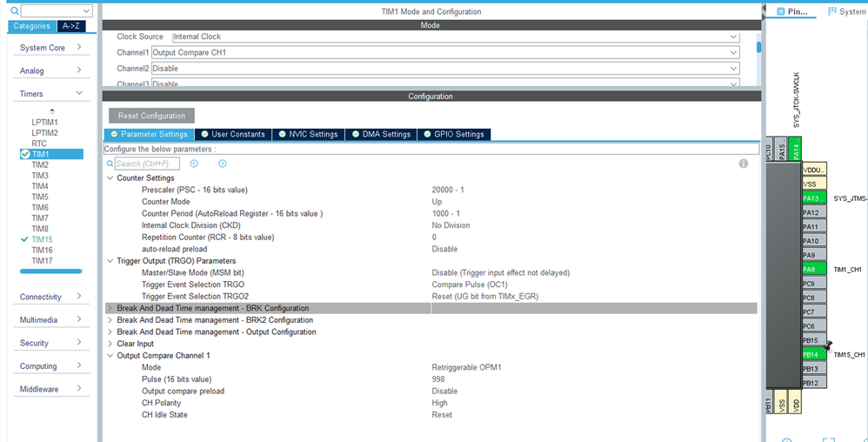Click the Prescaler value 20000 - 1
Viewport: 868px width, 442px height.
click(448, 190)
